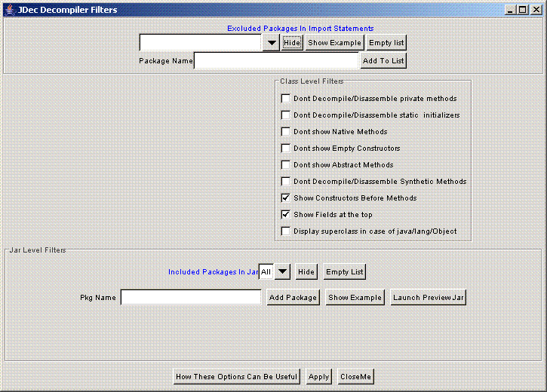547x392 pixels.
Task: Click the Add To List button
Action: coord(383,61)
